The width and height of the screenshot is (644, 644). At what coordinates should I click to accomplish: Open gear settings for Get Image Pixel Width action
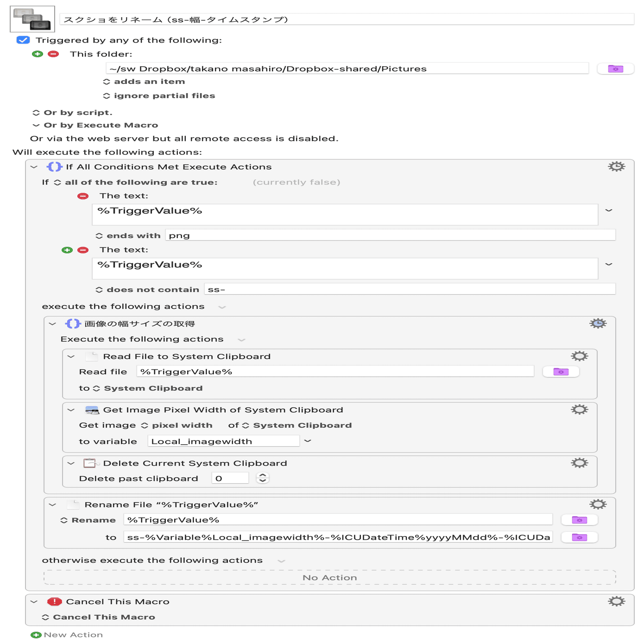(x=581, y=409)
